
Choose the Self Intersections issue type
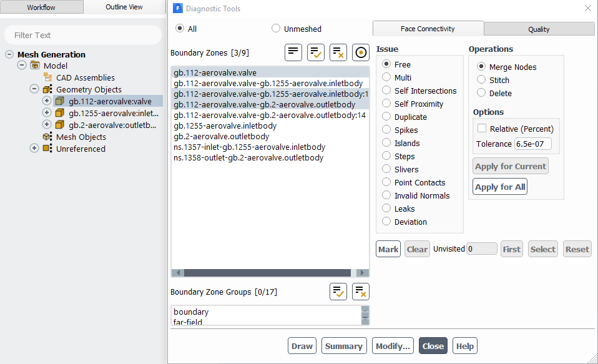[386, 91]
